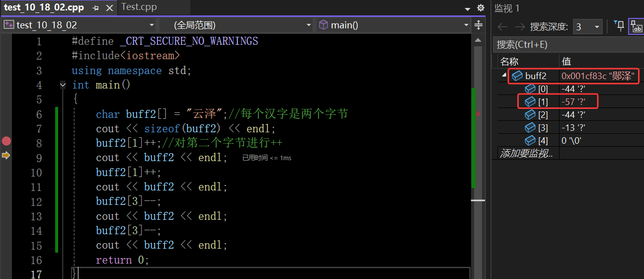This screenshot has width=644, height=279.
Task: Click the 0 '\0' value cell
Action: tap(571, 141)
